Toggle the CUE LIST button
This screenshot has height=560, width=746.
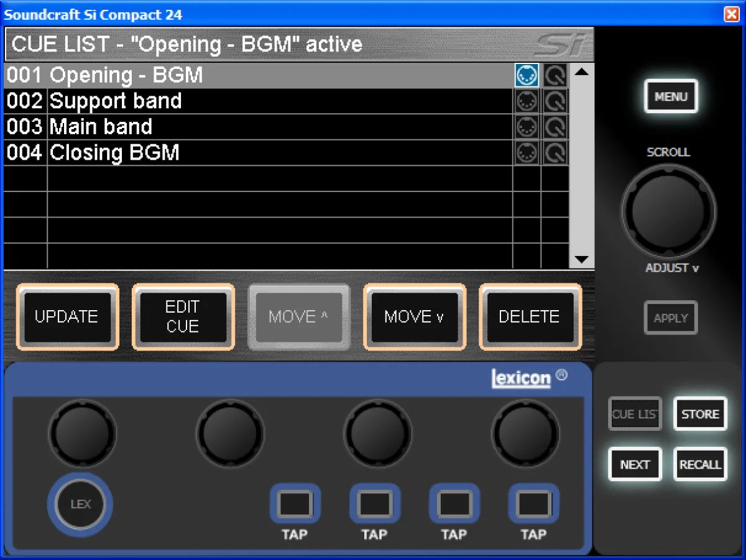(x=635, y=414)
